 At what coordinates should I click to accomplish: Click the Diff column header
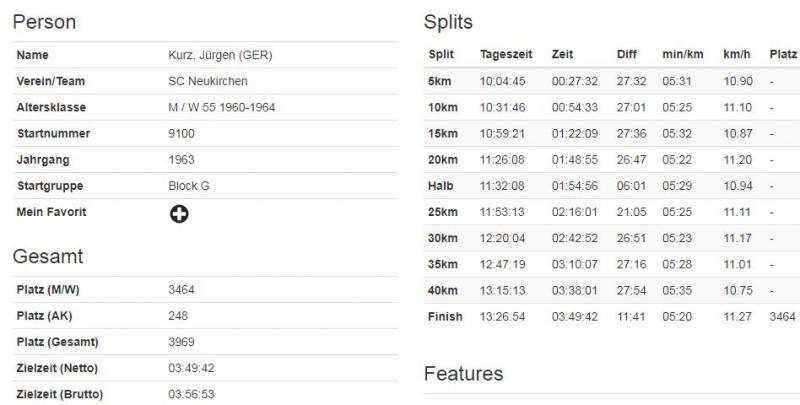(x=627, y=55)
